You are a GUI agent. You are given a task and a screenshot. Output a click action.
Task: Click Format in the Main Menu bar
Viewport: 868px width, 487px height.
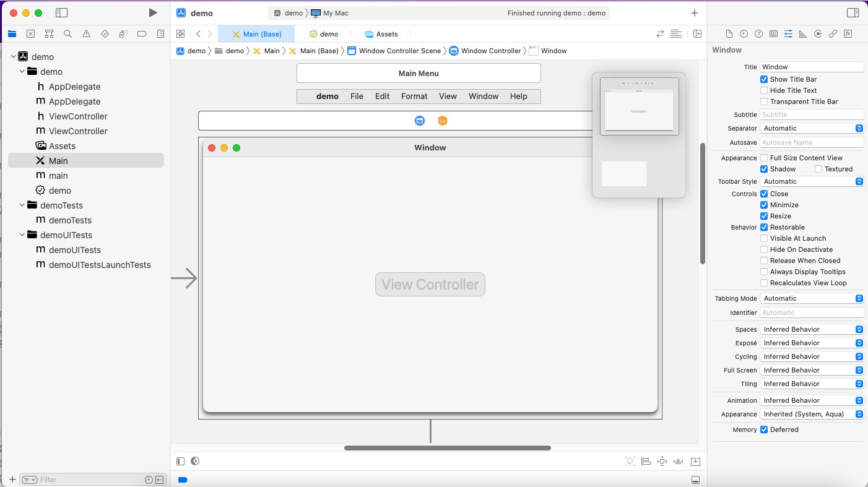point(414,96)
